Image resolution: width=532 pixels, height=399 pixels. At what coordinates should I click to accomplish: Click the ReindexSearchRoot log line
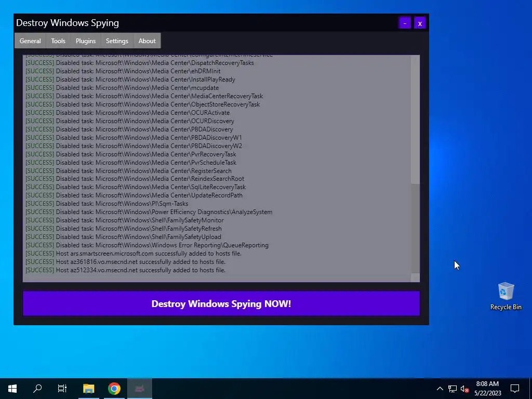tap(135, 179)
